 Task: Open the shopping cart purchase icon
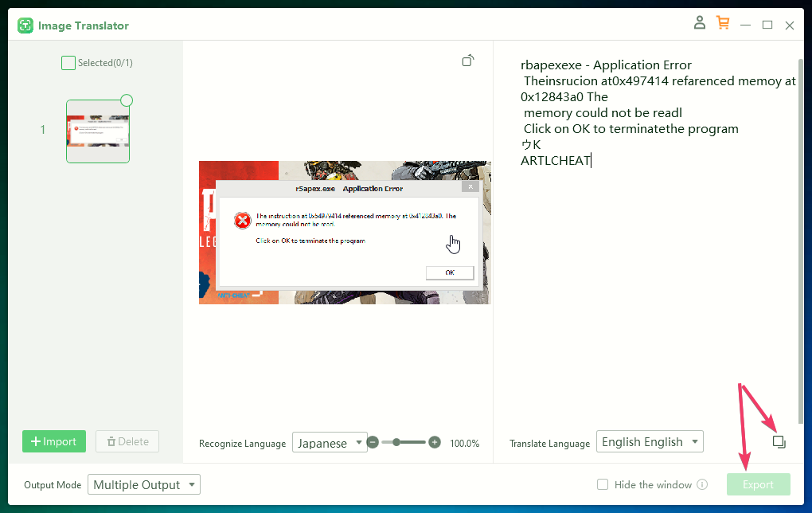coord(723,23)
